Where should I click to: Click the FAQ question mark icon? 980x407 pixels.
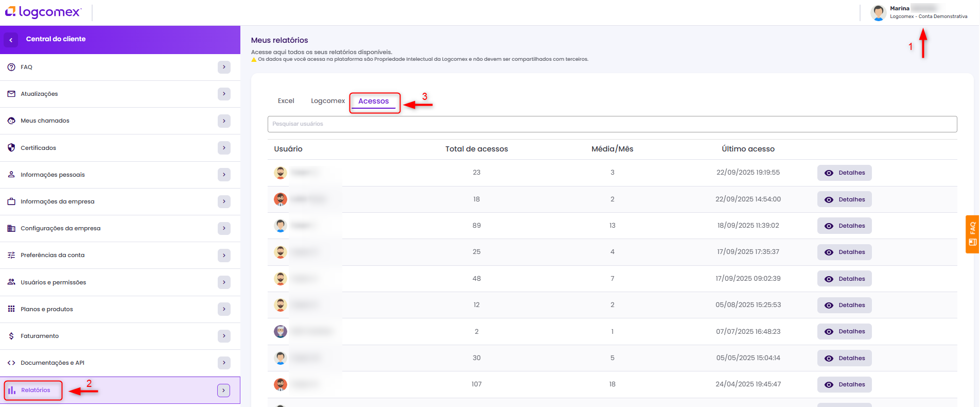(11, 67)
